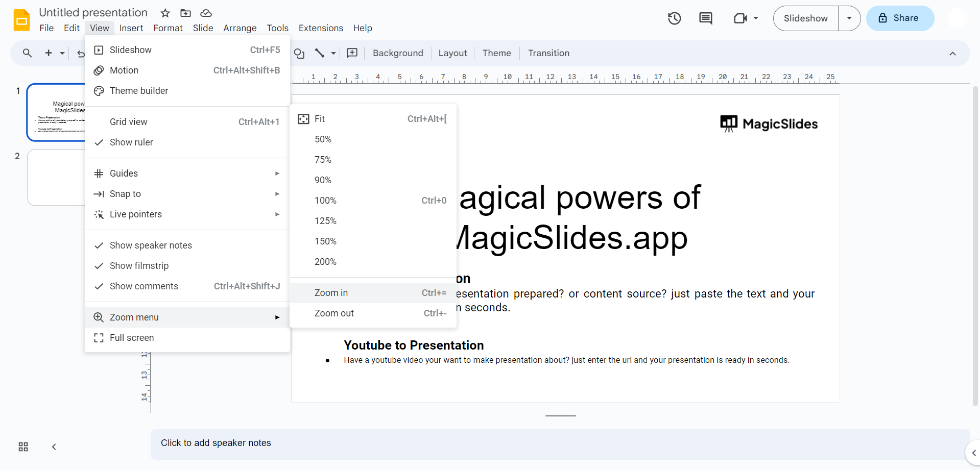Click the video camera meeting icon
Viewport: 980px width, 470px height.
click(740, 18)
